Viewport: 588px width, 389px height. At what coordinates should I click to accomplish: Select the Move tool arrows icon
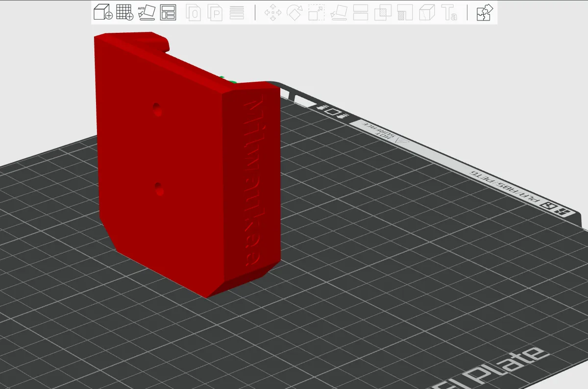pos(273,13)
